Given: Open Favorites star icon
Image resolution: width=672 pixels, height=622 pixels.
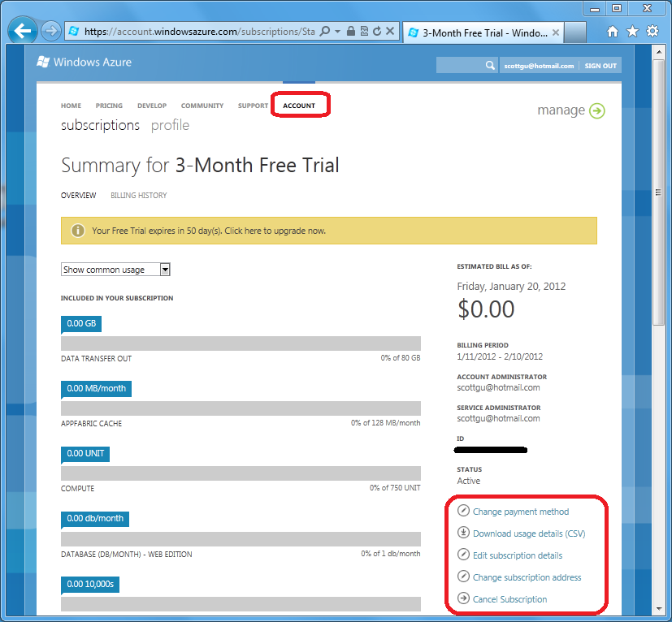Looking at the screenshot, I should point(632,32).
